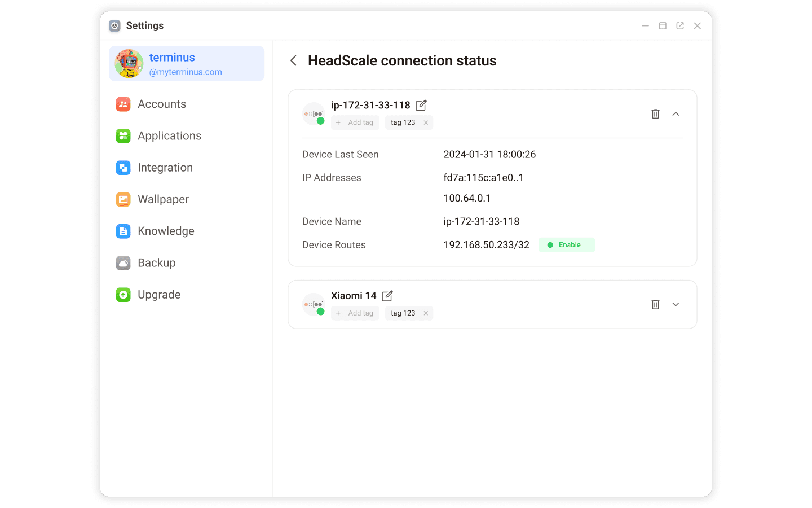Image resolution: width=812 pixels, height=508 pixels.
Task: Select the IPv6 address fd7a:115c:a1e0..1
Action: (x=483, y=178)
